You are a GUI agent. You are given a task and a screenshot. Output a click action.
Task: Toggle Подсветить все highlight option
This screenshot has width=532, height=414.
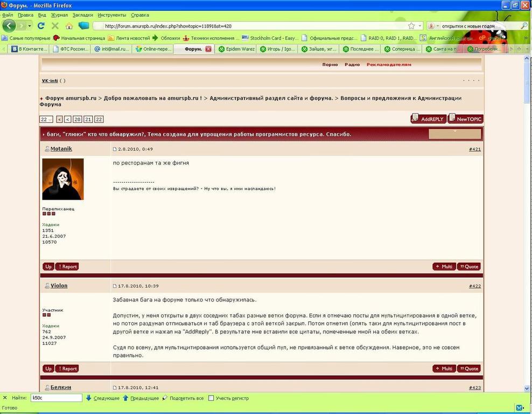tap(165, 398)
